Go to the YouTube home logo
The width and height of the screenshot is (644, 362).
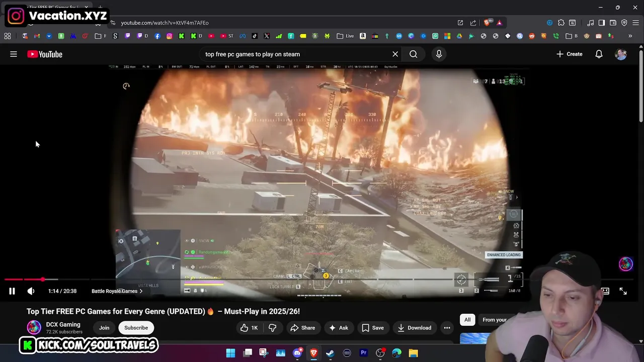45,54
